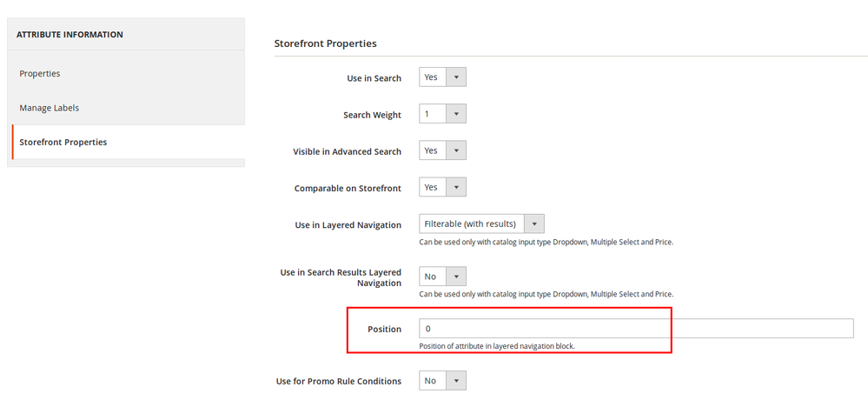Click the Use for Promo Rule Conditions label

(338, 381)
